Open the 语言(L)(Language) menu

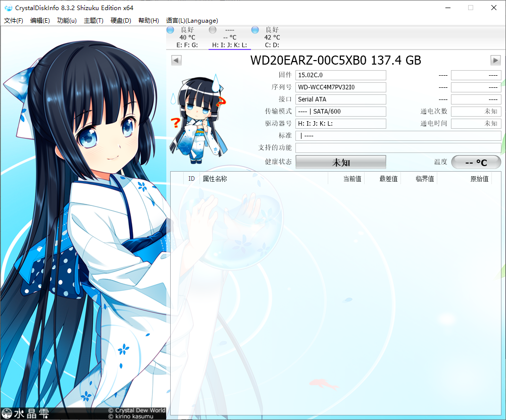coord(192,21)
